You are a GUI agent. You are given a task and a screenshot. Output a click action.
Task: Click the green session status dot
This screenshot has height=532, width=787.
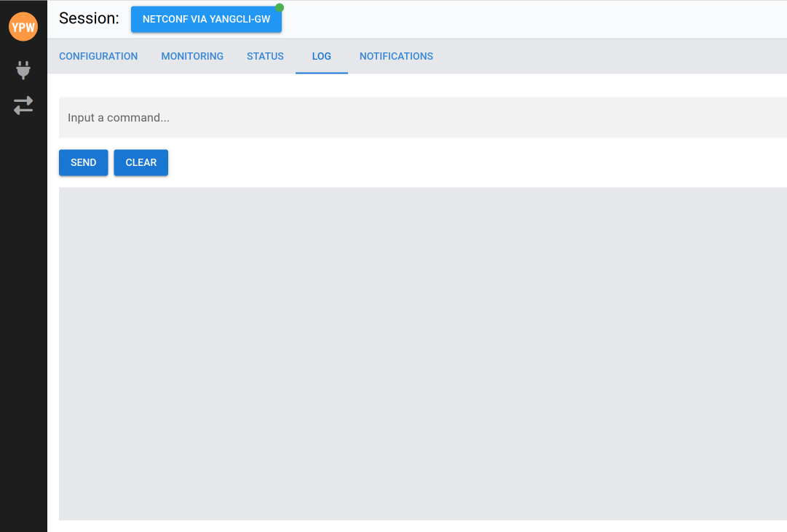click(x=280, y=7)
